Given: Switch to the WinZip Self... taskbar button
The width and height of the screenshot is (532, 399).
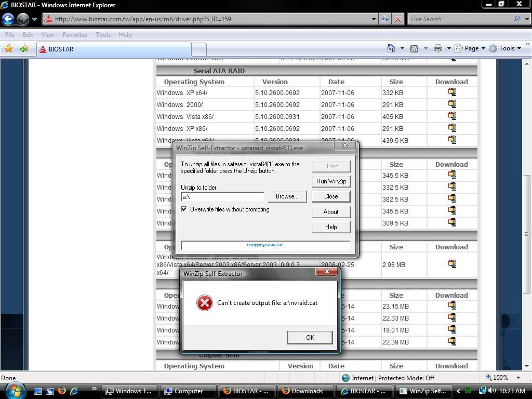Looking at the screenshot, I should (423, 391).
